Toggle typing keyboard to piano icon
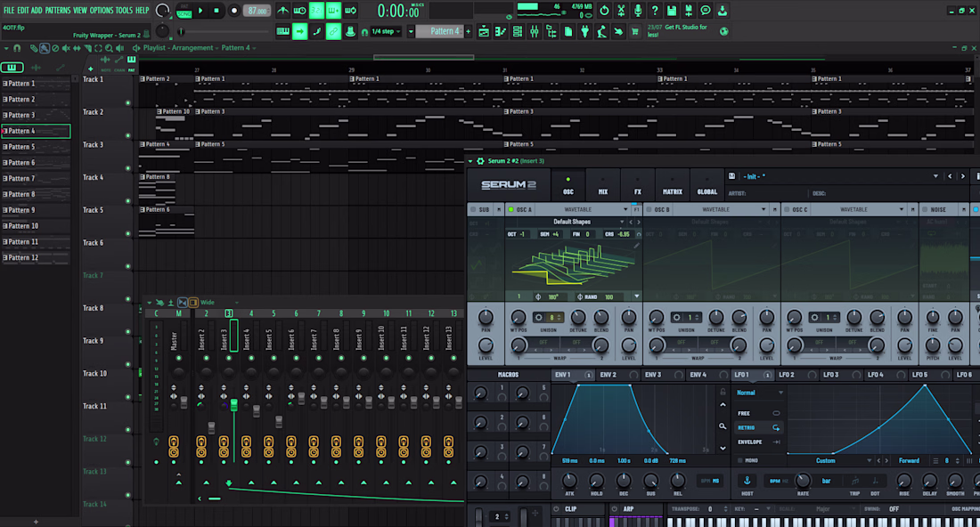Viewport: 980px width, 527px height. (x=283, y=31)
